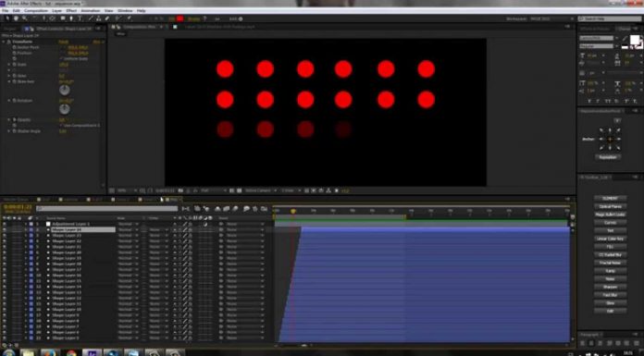
Task: Click the Fast Blur button
Action: (x=611, y=295)
